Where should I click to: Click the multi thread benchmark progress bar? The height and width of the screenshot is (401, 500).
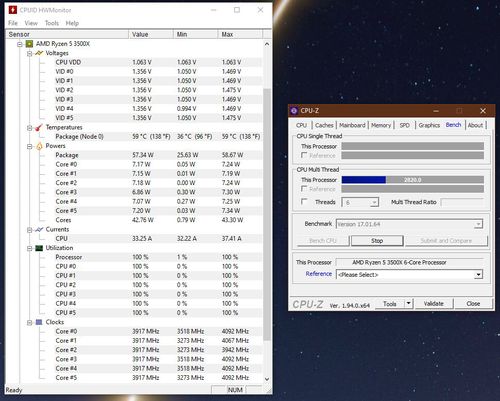[x=413, y=180]
